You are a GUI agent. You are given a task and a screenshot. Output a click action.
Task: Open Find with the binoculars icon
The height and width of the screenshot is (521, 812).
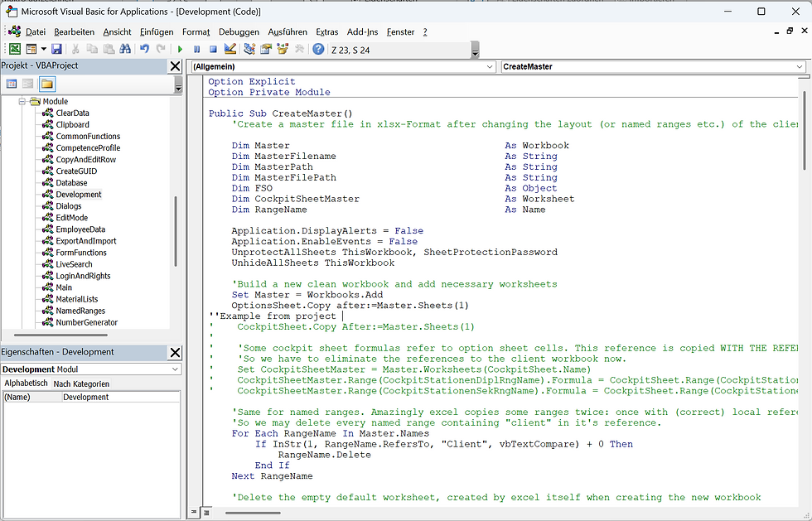pos(125,49)
